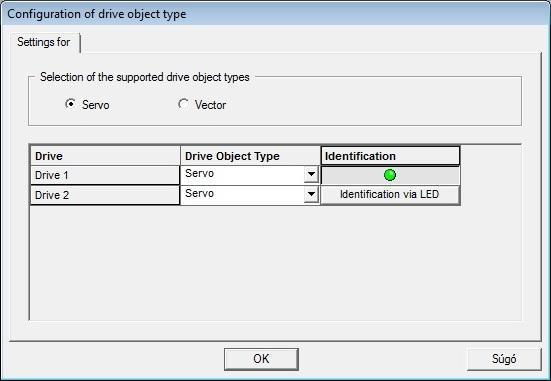Click empty area below the drive table

coord(274,262)
